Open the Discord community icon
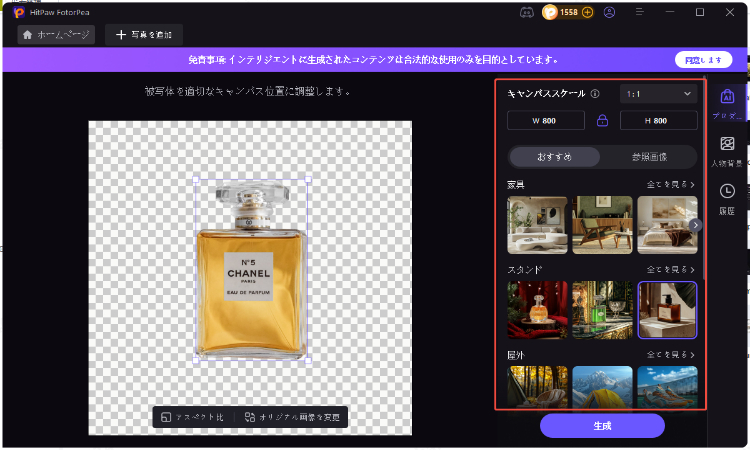 tap(527, 12)
